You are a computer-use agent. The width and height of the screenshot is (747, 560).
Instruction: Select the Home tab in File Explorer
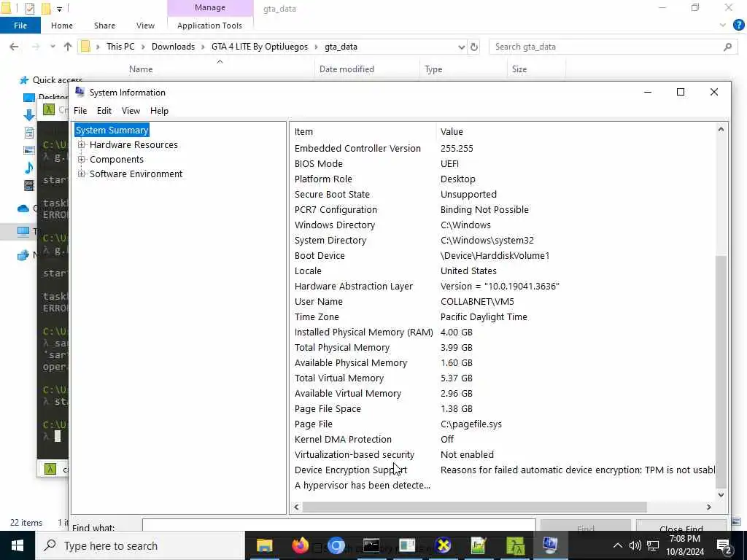62,26
